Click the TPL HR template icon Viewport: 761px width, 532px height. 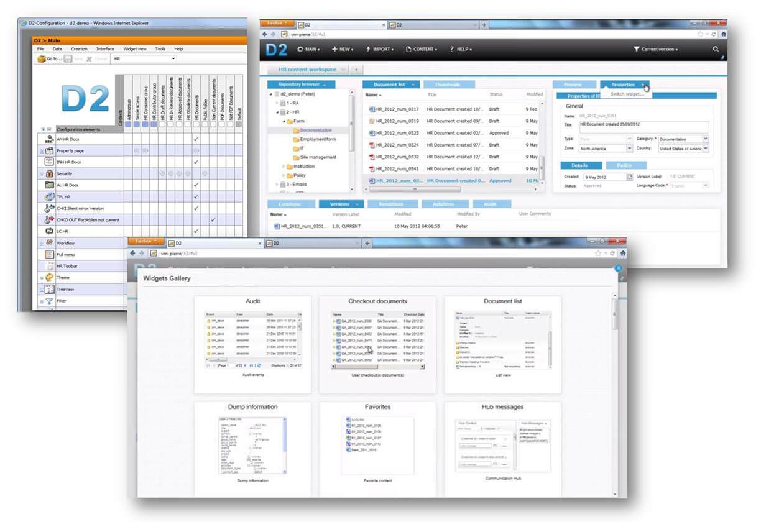49,196
